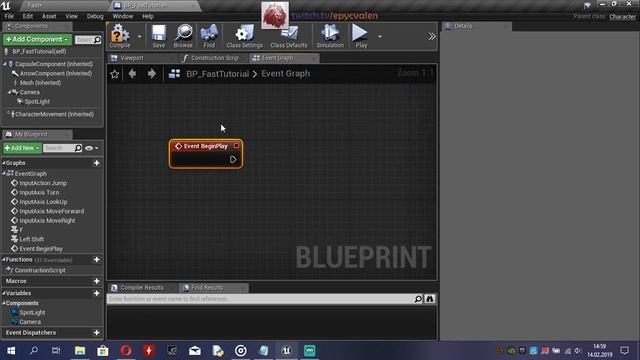Open the Window menu
This screenshot has height=360, width=640.
pos(123,16)
